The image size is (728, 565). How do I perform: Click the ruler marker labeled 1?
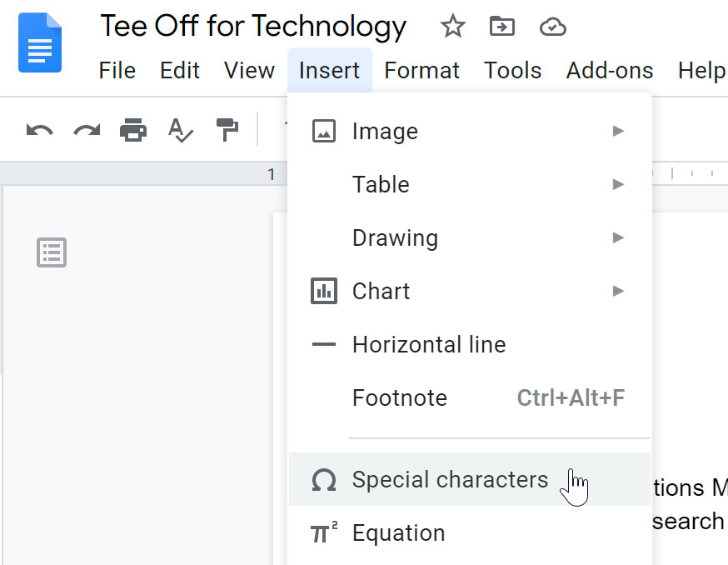[272, 175]
